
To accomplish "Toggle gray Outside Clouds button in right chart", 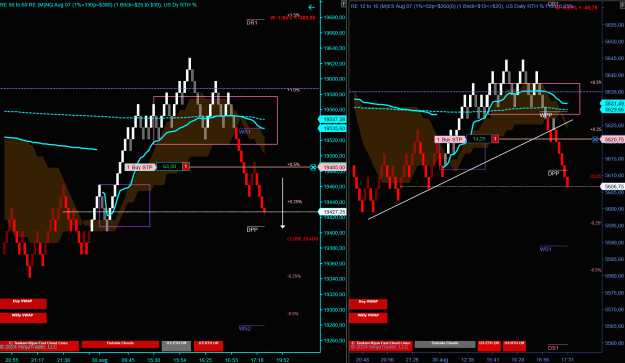I will point(445,344).
